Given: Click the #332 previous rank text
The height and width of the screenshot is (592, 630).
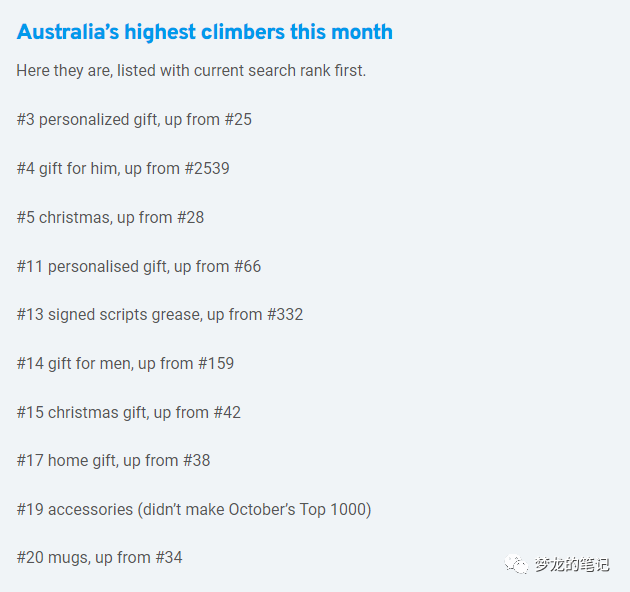Looking at the screenshot, I should tap(285, 314).
